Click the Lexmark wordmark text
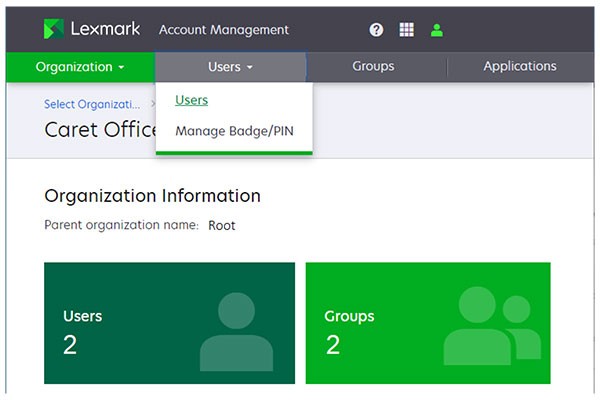Screen dimensions: 600x400 105,29
